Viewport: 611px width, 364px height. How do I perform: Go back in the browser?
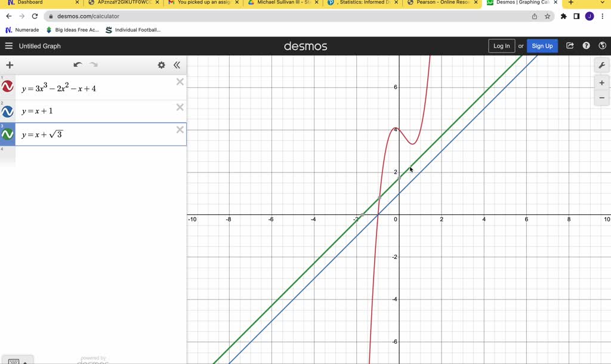[9, 16]
